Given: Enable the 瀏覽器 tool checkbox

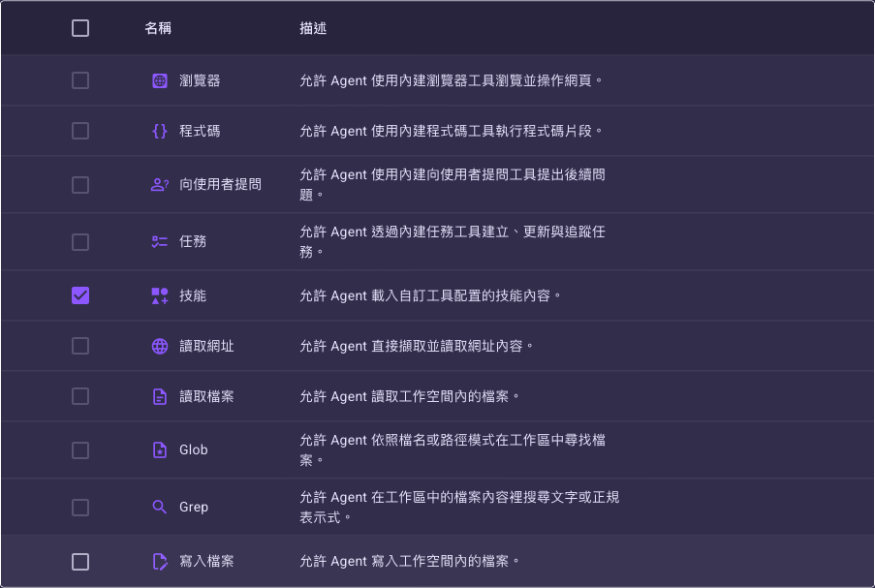Looking at the screenshot, I should [x=80, y=81].
